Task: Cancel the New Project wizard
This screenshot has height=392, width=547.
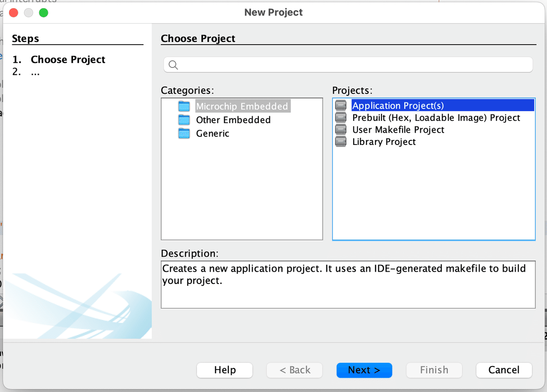Action: tap(504, 370)
